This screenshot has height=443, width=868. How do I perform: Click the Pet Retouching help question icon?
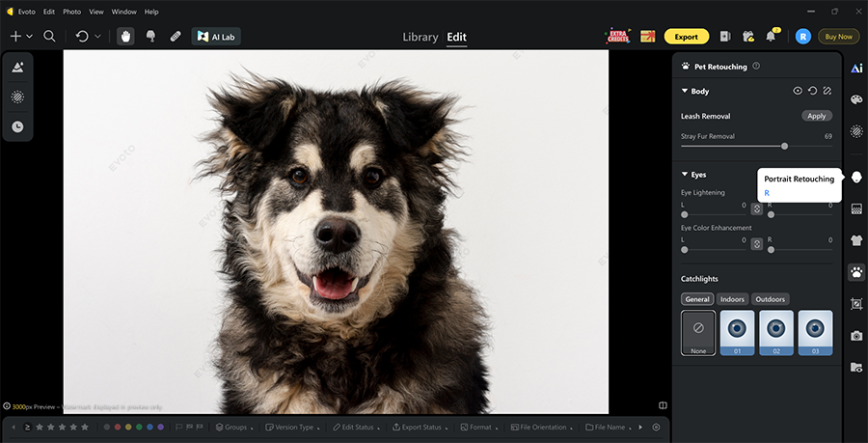coord(756,66)
